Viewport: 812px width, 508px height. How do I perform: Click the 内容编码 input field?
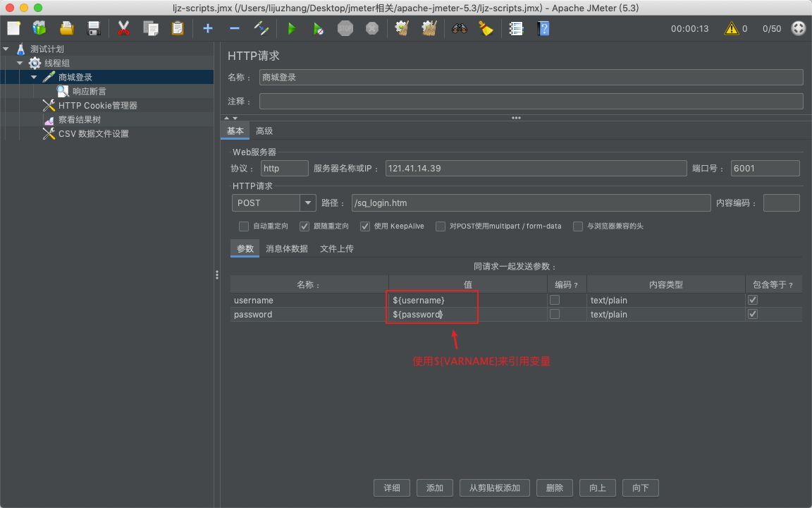[782, 202]
